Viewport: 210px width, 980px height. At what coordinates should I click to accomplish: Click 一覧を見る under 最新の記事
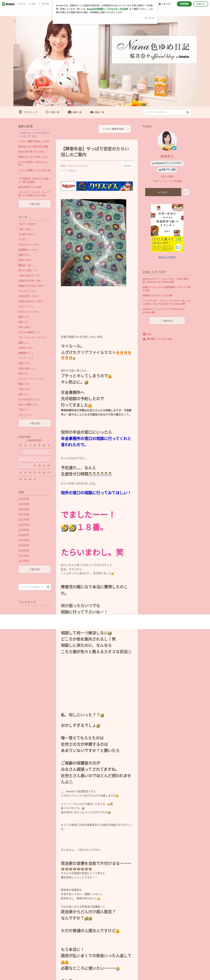click(x=35, y=204)
